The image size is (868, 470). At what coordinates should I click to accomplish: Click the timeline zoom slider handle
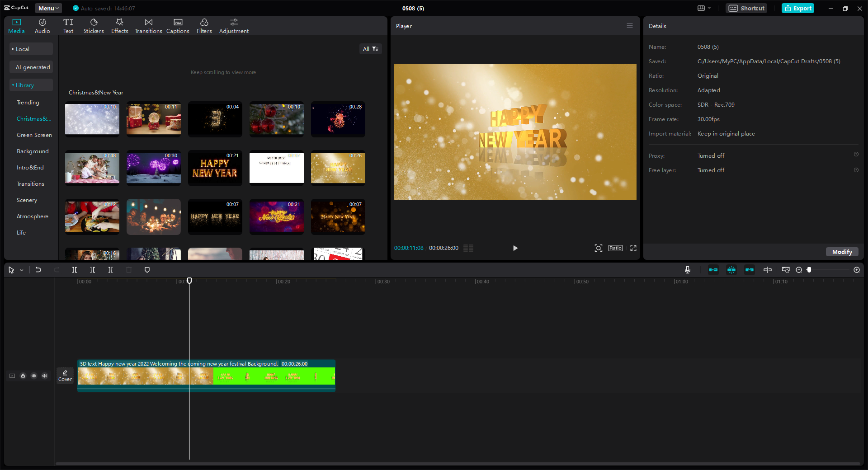[x=809, y=270]
